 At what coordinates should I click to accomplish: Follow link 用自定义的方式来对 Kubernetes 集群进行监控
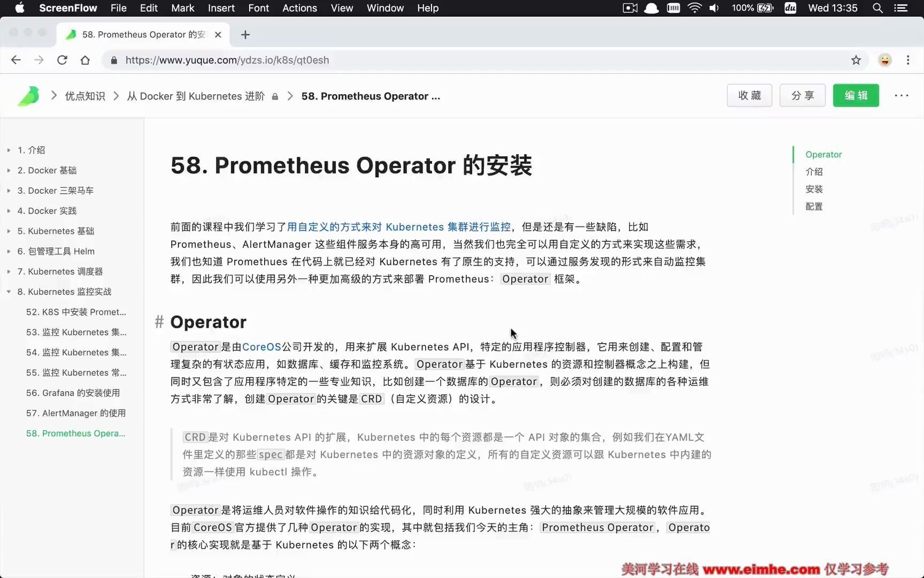399,227
